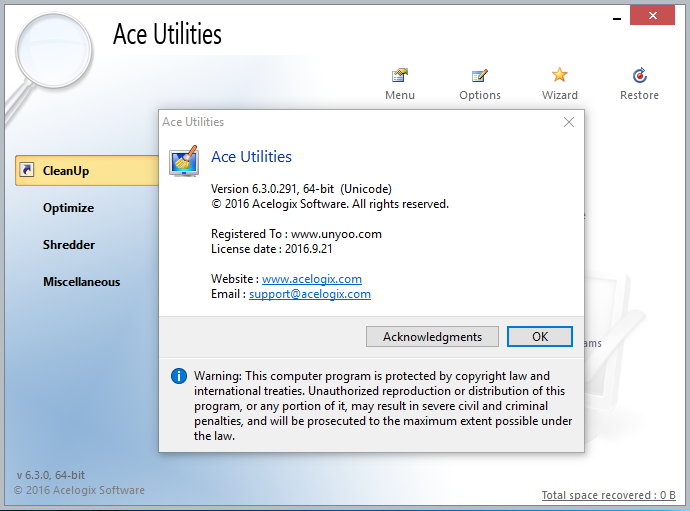Select the CleanUp sidebar tab
The image size is (690, 511).
[87, 170]
